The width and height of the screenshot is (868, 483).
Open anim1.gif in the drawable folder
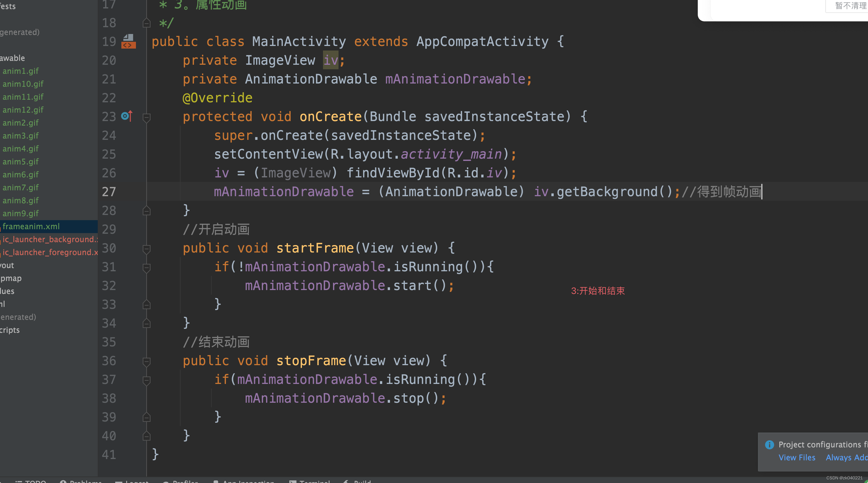(21, 71)
